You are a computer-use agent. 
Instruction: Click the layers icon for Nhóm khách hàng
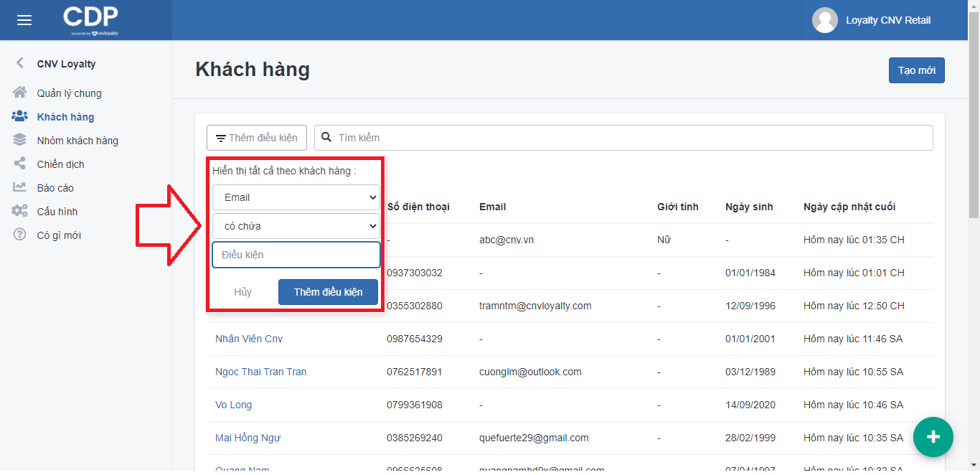(x=20, y=140)
